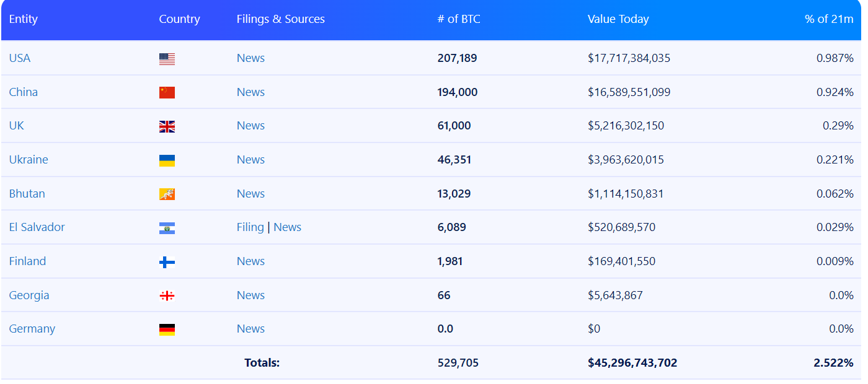Click the Germany flag icon
The height and width of the screenshot is (384, 868).
point(167,329)
